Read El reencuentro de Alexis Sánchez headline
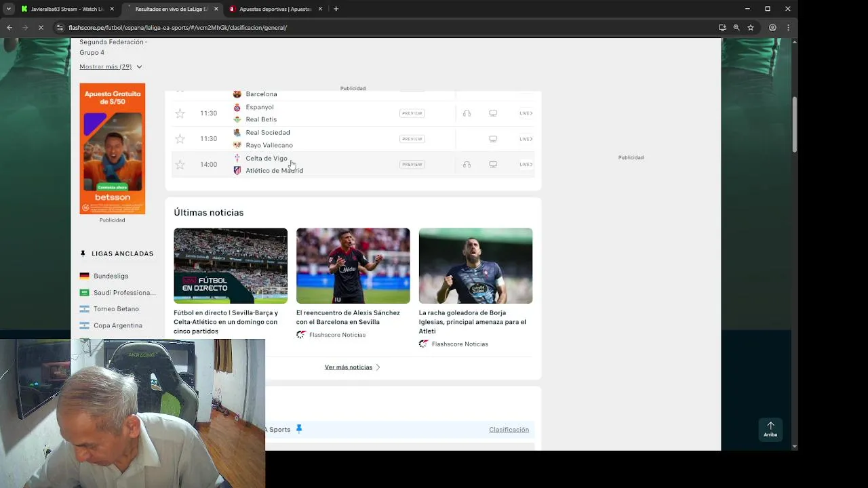Image resolution: width=868 pixels, height=488 pixels. tap(348, 317)
